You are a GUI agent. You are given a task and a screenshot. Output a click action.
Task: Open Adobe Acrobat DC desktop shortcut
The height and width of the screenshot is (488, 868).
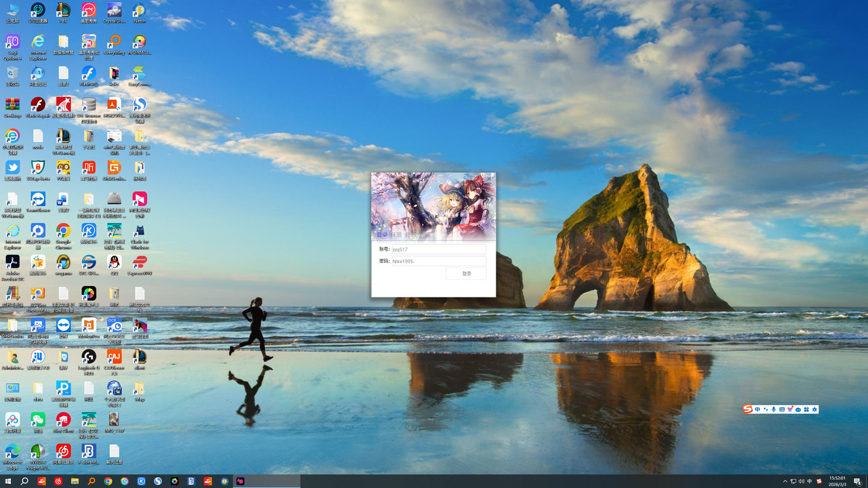[12, 268]
